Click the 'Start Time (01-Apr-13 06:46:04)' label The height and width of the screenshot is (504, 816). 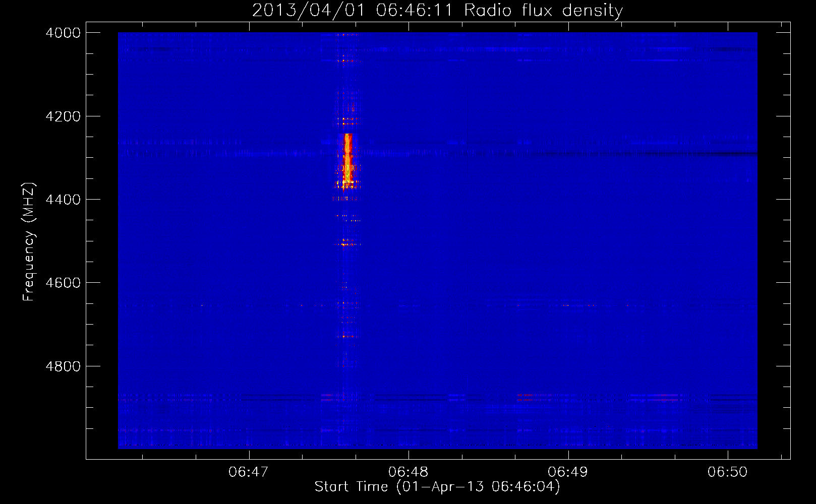point(437,487)
